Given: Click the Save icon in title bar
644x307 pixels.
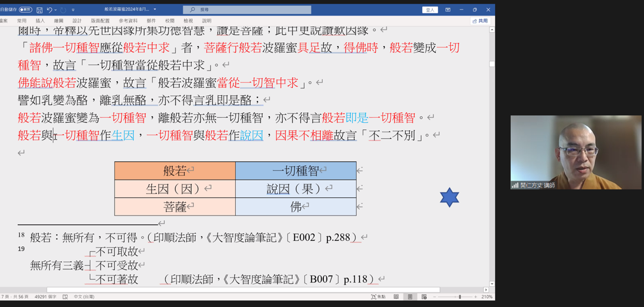Looking at the screenshot, I should coord(39,10).
